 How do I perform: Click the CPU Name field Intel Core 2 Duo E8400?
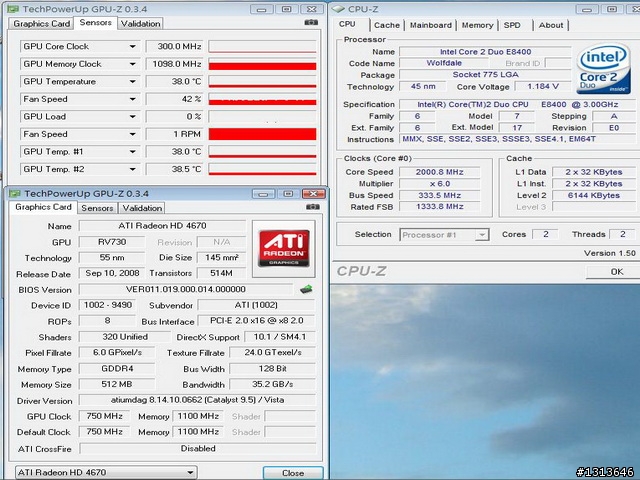(485, 52)
